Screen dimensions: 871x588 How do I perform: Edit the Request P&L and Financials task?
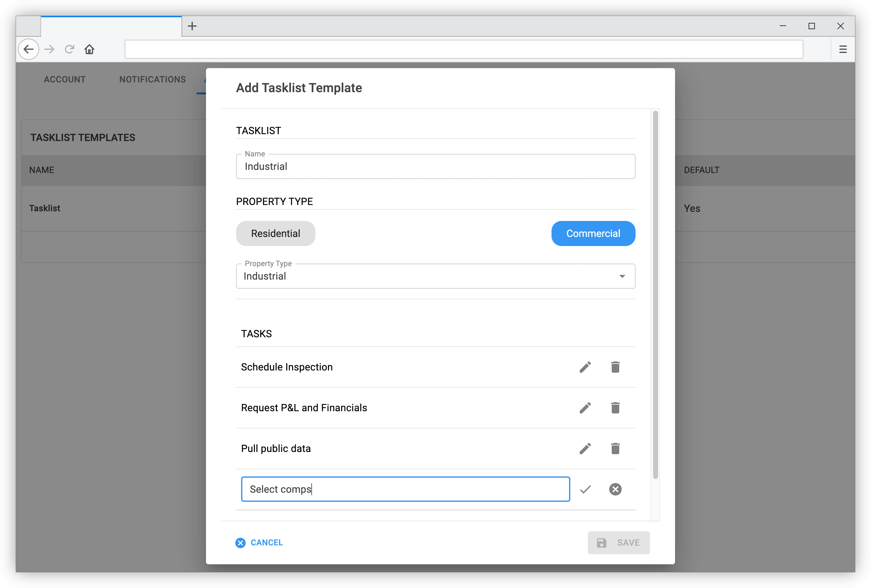(x=585, y=408)
